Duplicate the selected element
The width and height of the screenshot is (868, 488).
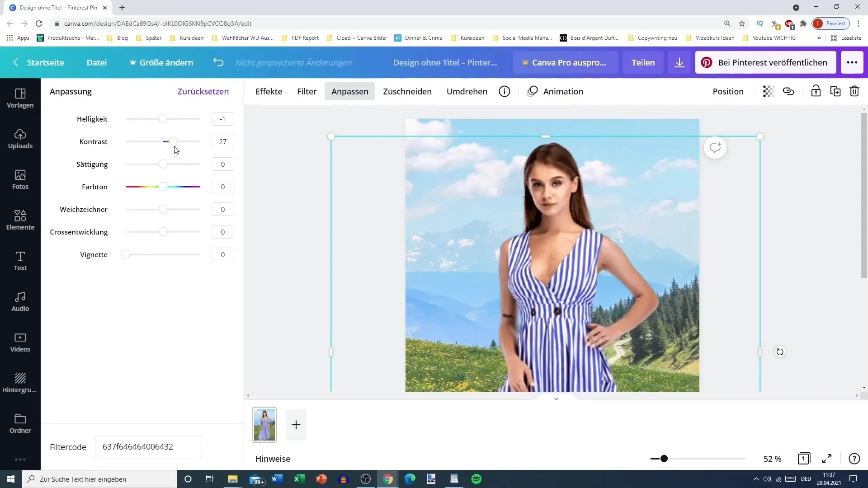point(835,91)
